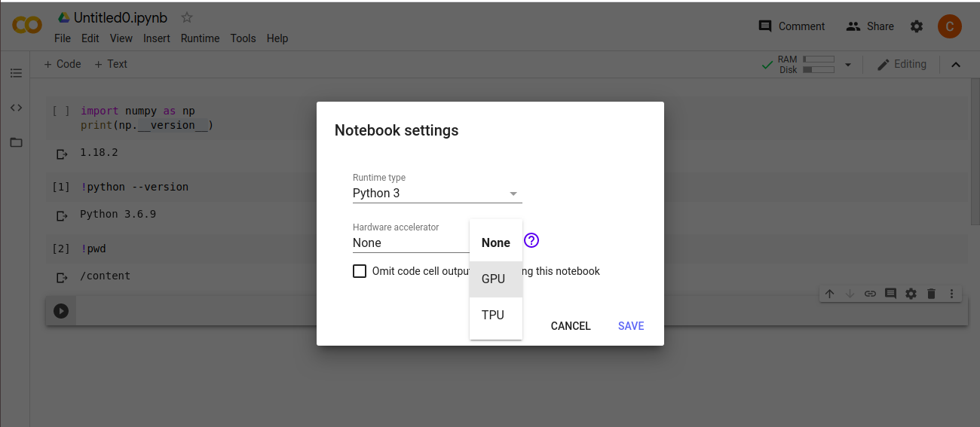980x427 pixels.
Task: Select None in the accelerator list
Action: 496,242
